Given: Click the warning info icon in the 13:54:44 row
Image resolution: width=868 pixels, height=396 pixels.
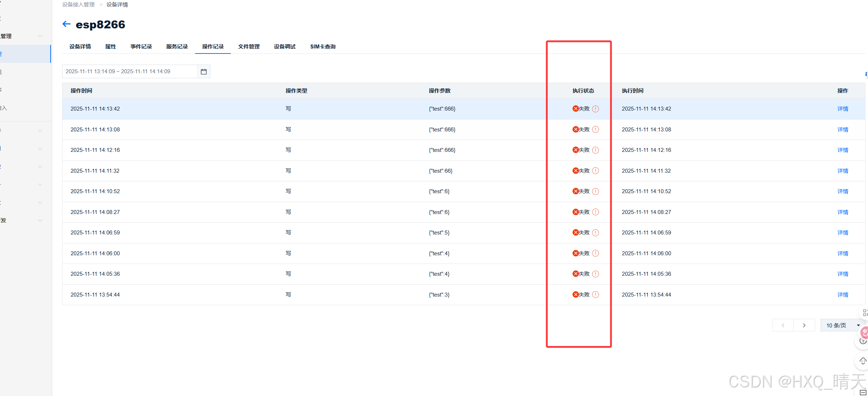Looking at the screenshot, I should tap(596, 295).
